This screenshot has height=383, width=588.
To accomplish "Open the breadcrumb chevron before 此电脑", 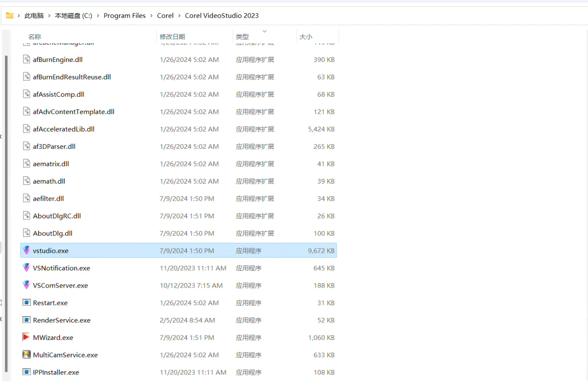I will pyautogui.click(x=19, y=15).
